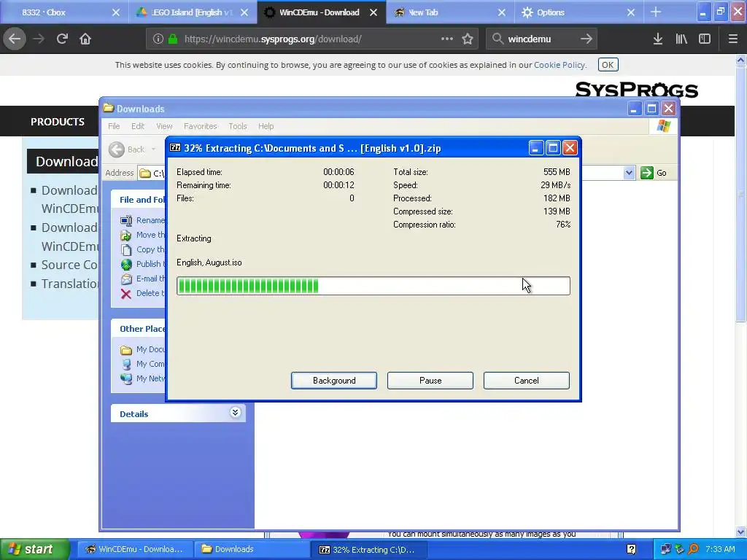
Task: Go to Firefox home page icon
Action: coord(85,39)
